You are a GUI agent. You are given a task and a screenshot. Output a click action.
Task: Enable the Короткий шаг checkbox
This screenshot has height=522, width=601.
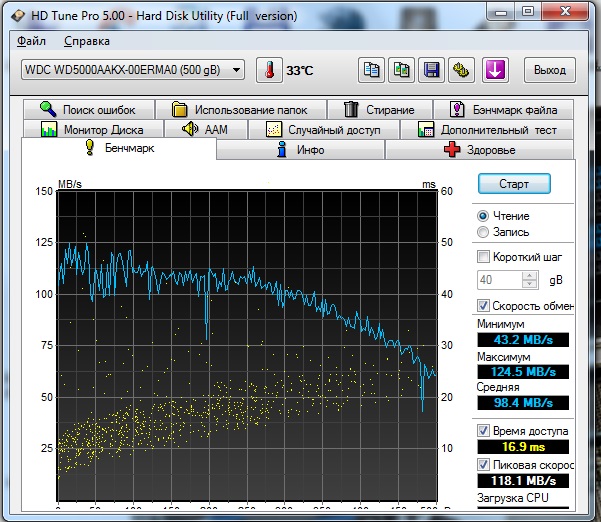pyautogui.click(x=485, y=257)
